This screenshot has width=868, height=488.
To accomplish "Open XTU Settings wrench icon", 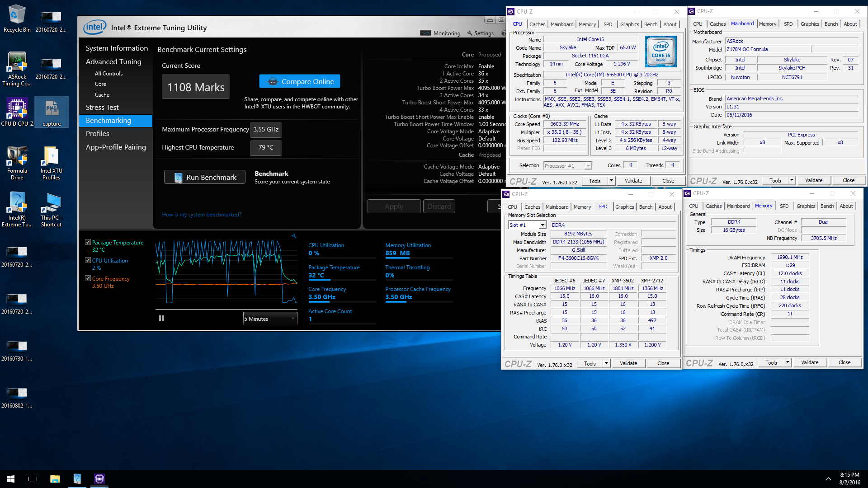I will [470, 33].
